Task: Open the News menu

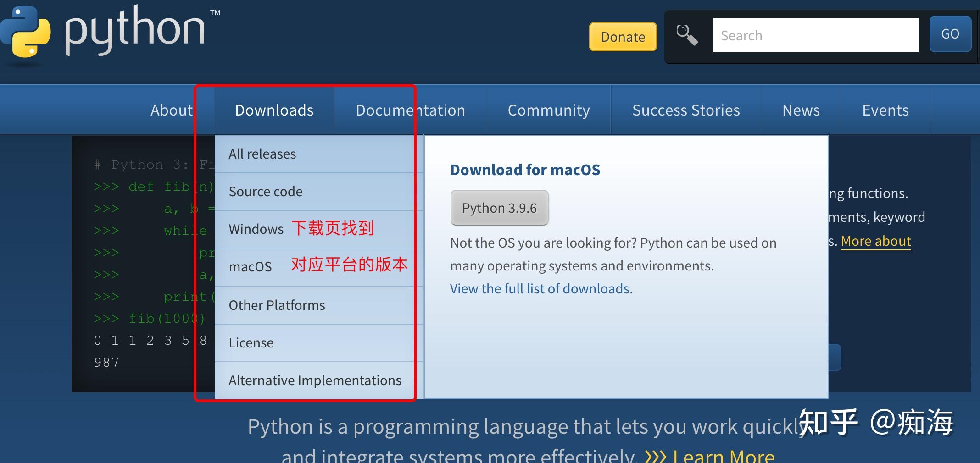Action: pyautogui.click(x=801, y=110)
